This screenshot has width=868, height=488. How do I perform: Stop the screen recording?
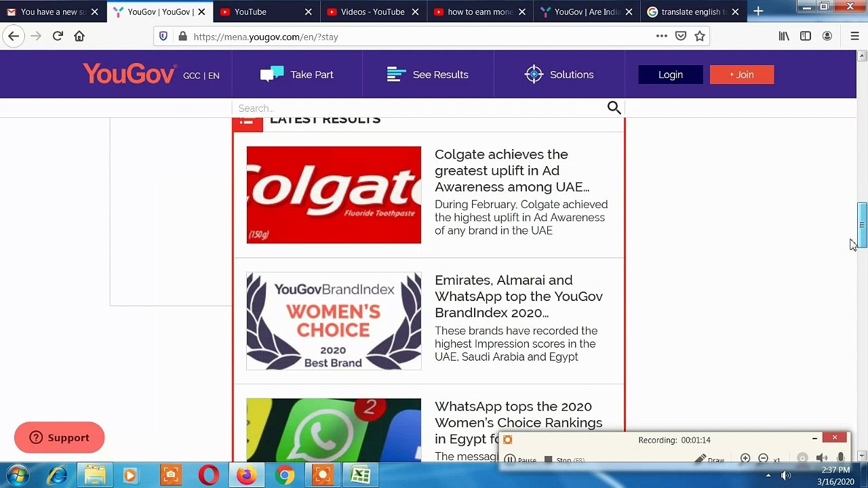coord(565,460)
